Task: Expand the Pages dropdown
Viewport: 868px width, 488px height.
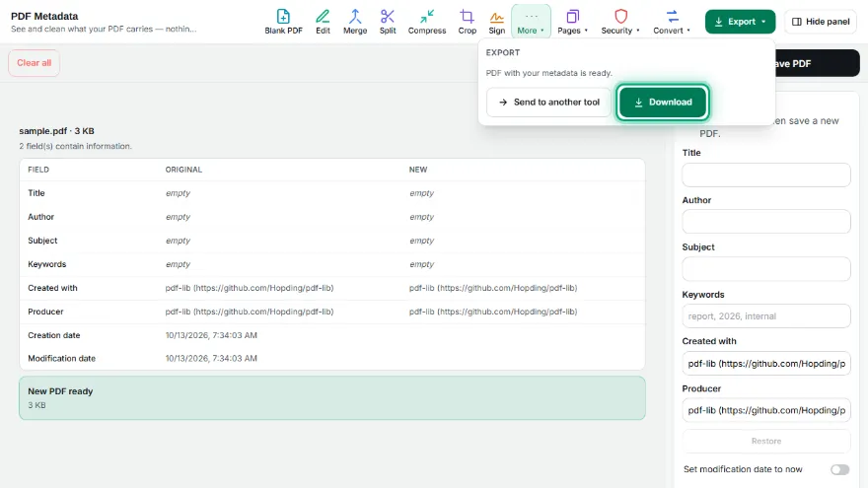Action: pyautogui.click(x=572, y=22)
